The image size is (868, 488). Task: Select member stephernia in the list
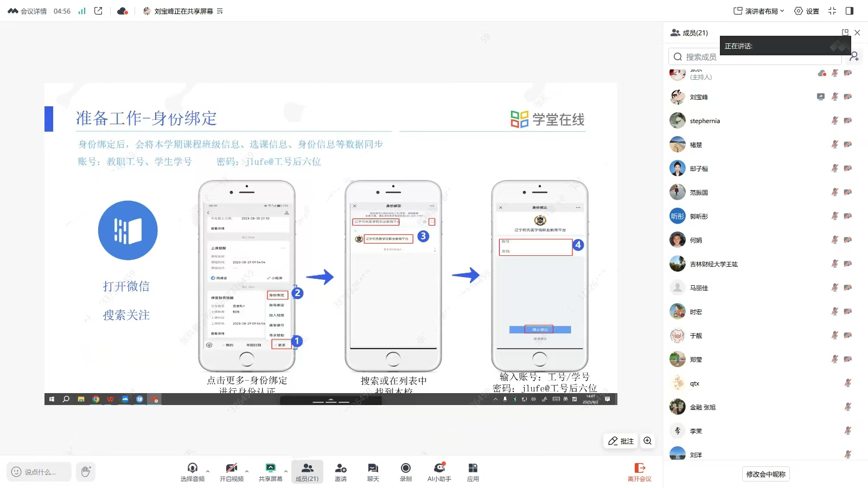(705, 121)
